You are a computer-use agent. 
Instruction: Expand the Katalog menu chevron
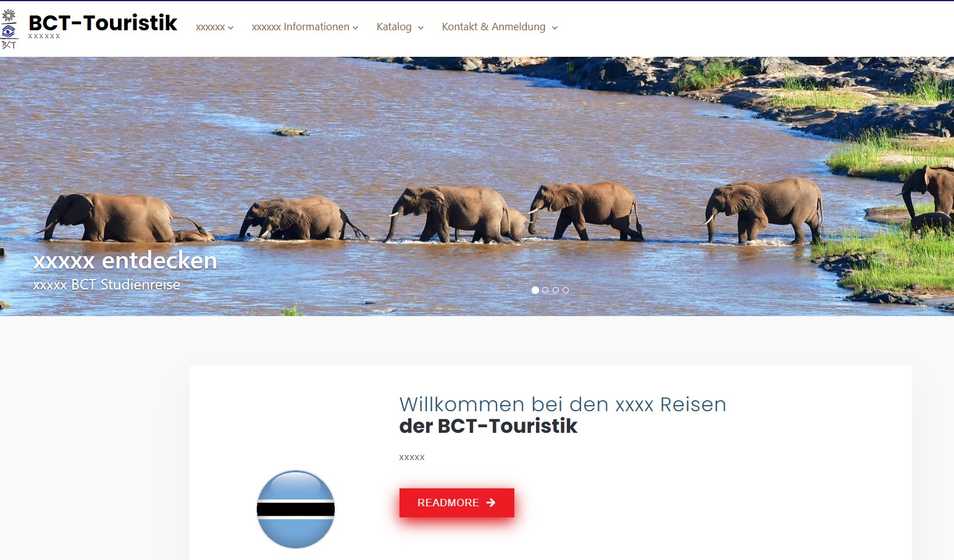(x=421, y=28)
